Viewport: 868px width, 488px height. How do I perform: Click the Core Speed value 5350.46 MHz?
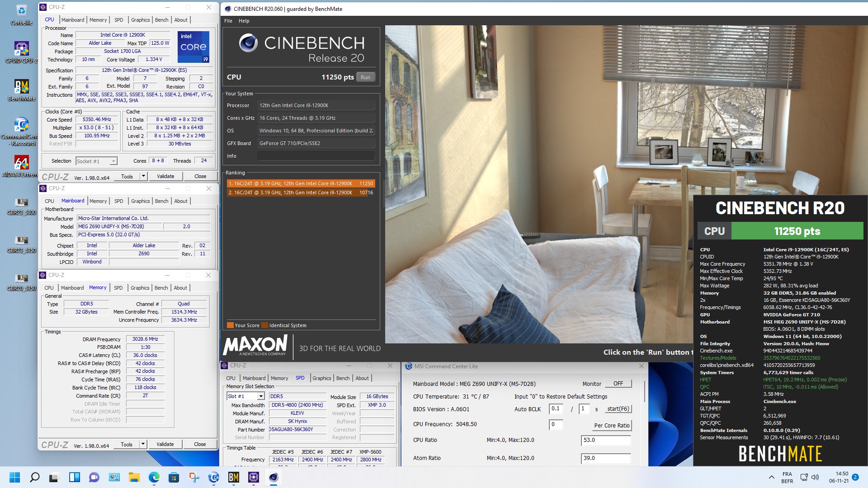click(x=97, y=120)
